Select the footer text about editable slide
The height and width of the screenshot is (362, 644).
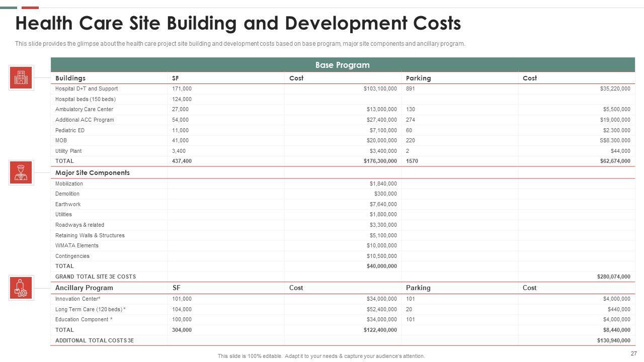tap(321, 356)
